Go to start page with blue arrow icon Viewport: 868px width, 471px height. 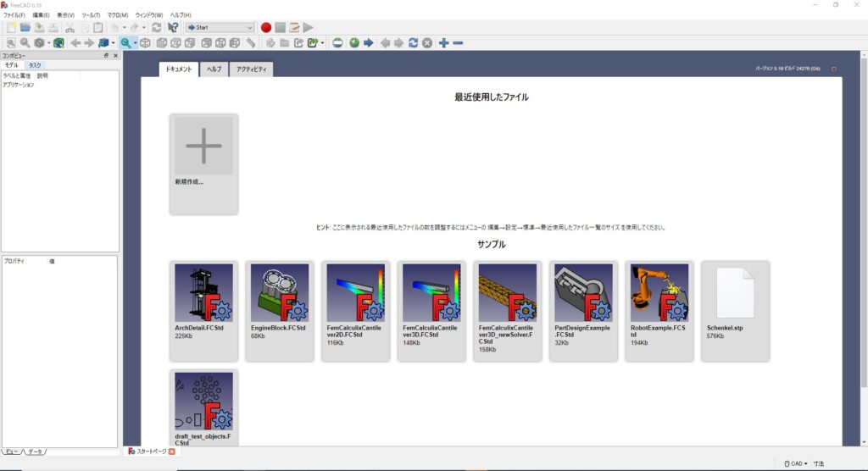point(369,43)
